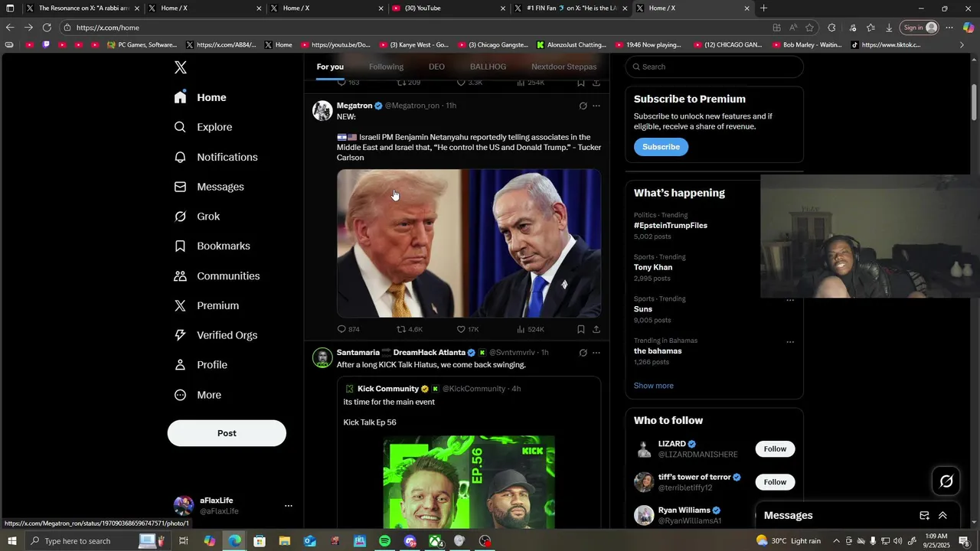Image resolution: width=980 pixels, height=551 pixels.
Task: Follow the LIZARD account
Action: pos(775,449)
